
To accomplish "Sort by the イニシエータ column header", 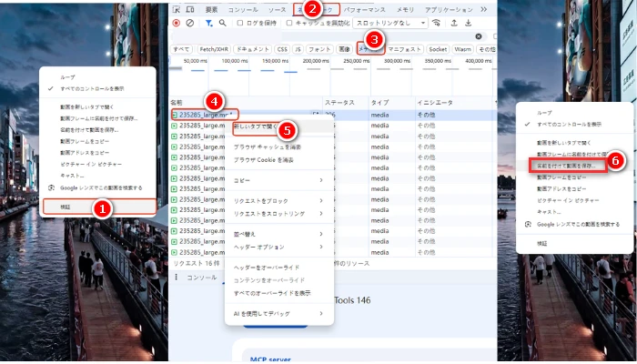I will tap(435, 103).
